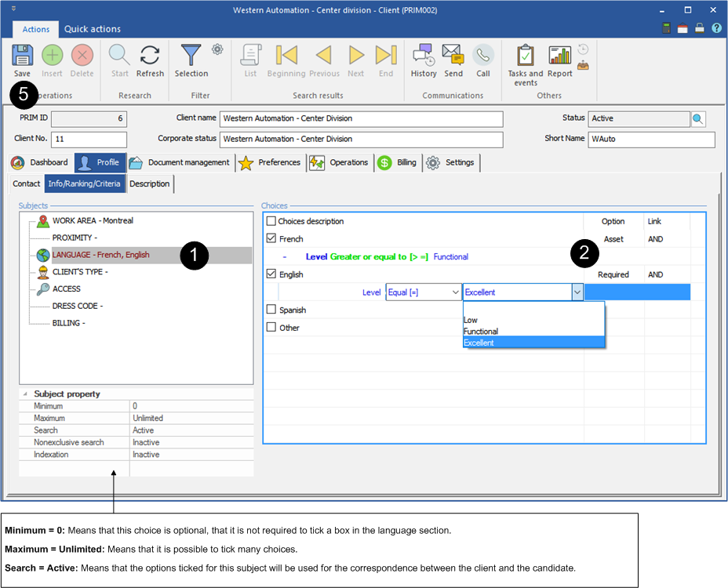Collapse the Subject property section
This screenshot has width=728, height=588.
(x=25, y=394)
